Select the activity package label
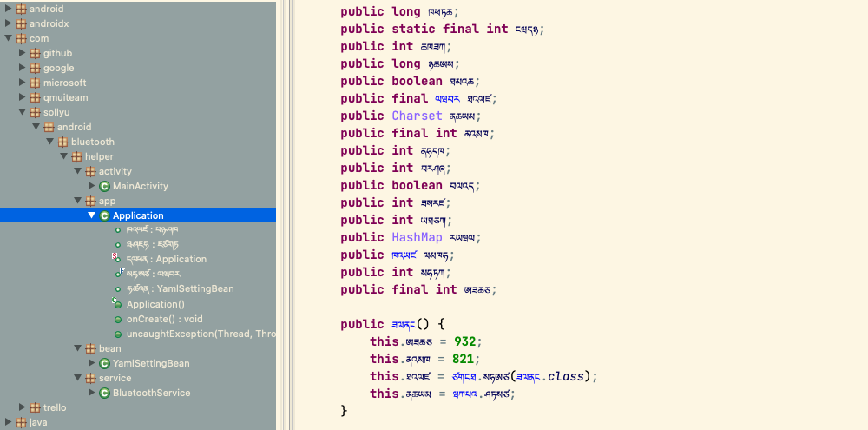The image size is (868, 430). (115, 171)
